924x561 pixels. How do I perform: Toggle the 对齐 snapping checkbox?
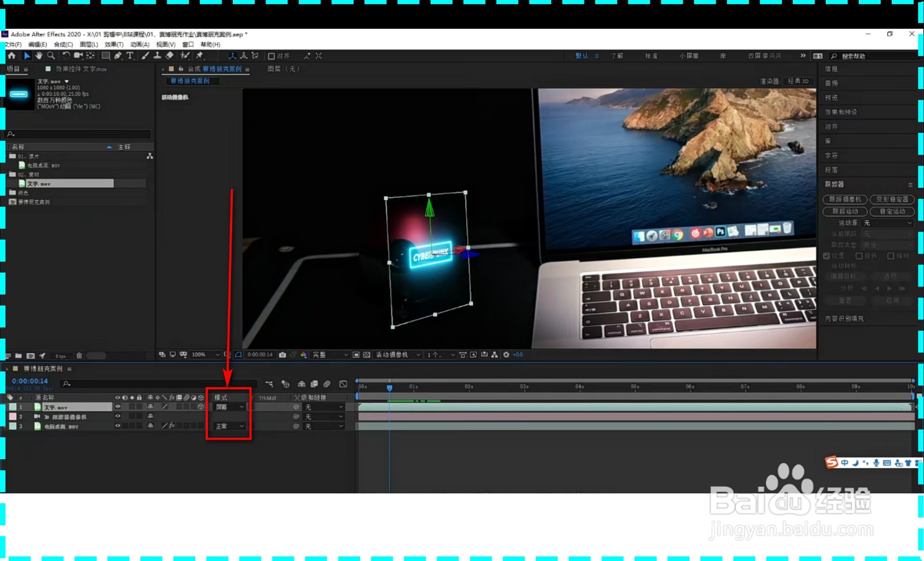271,56
